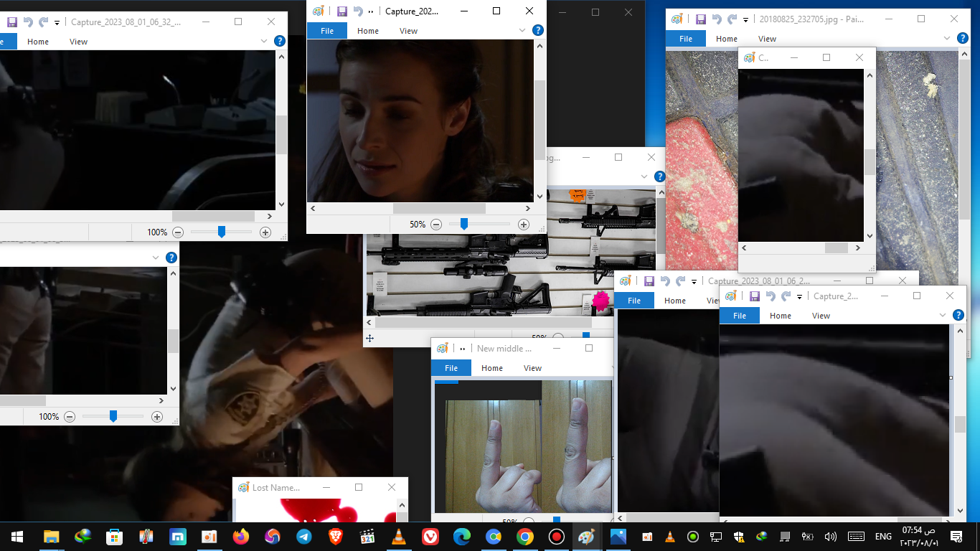Expand the ribbon chevron in woman portrait window
The height and width of the screenshot is (551, 980).
522,30
